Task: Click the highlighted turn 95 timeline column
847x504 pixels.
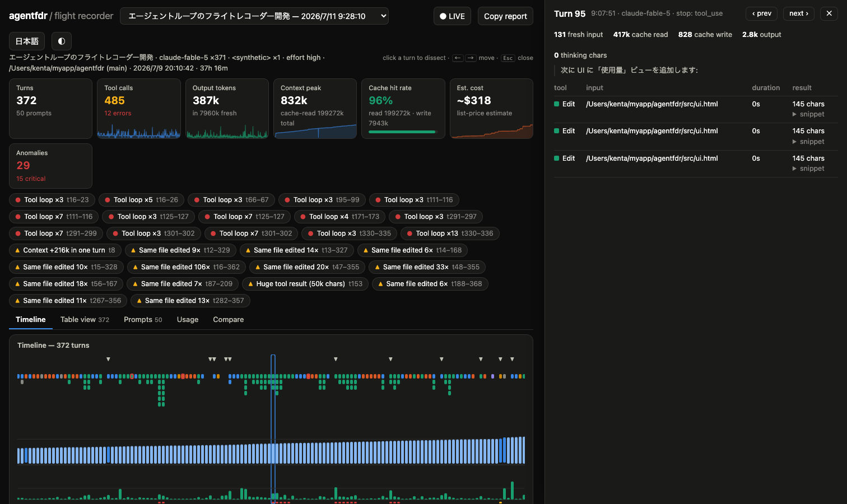Action: [273, 428]
